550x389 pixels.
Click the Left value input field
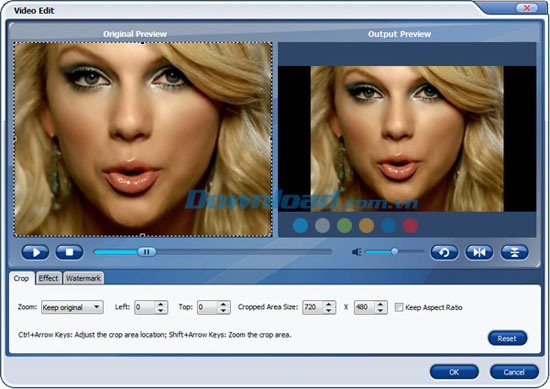tap(145, 307)
